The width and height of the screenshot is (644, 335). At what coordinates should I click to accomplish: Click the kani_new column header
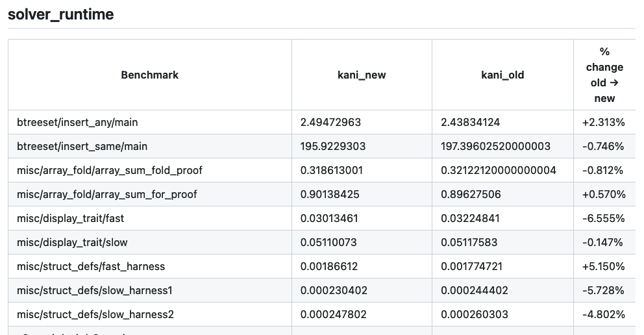click(362, 75)
